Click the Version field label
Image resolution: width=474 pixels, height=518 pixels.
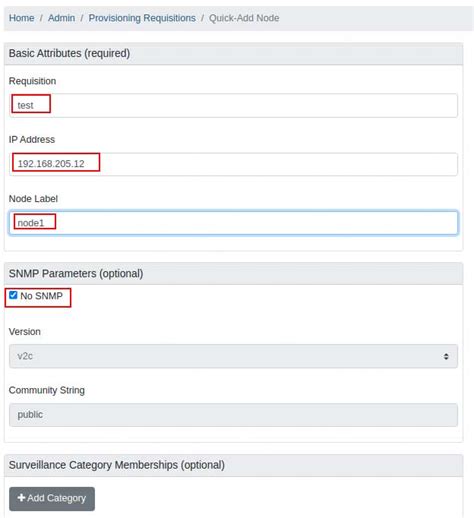pos(25,332)
